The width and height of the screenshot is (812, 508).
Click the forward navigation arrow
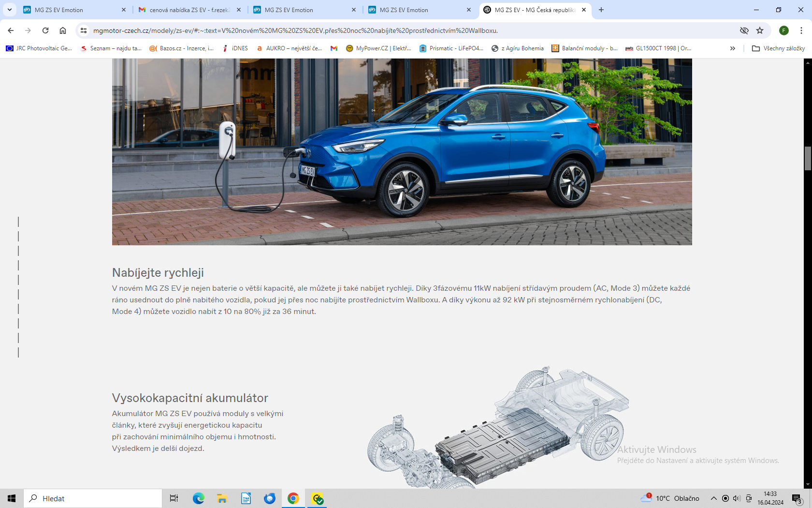[x=28, y=30]
